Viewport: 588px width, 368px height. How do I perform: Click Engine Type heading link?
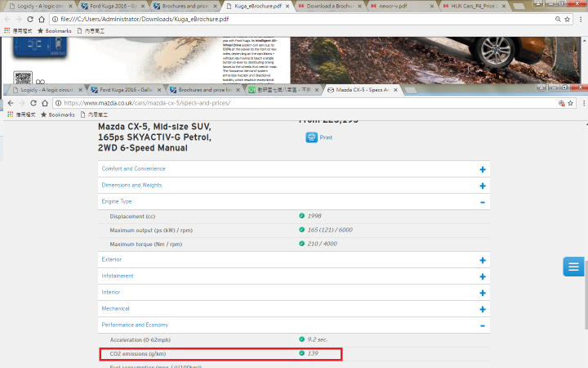click(117, 201)
